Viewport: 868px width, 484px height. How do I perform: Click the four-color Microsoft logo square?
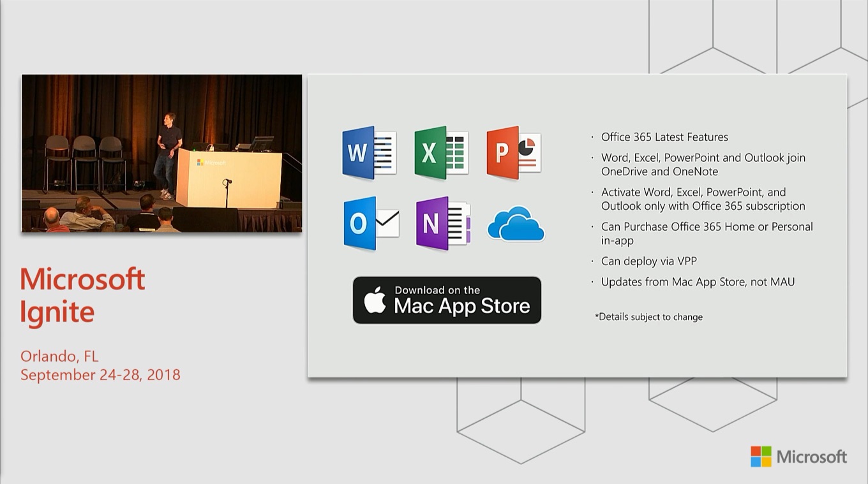[x=761, y=457]
